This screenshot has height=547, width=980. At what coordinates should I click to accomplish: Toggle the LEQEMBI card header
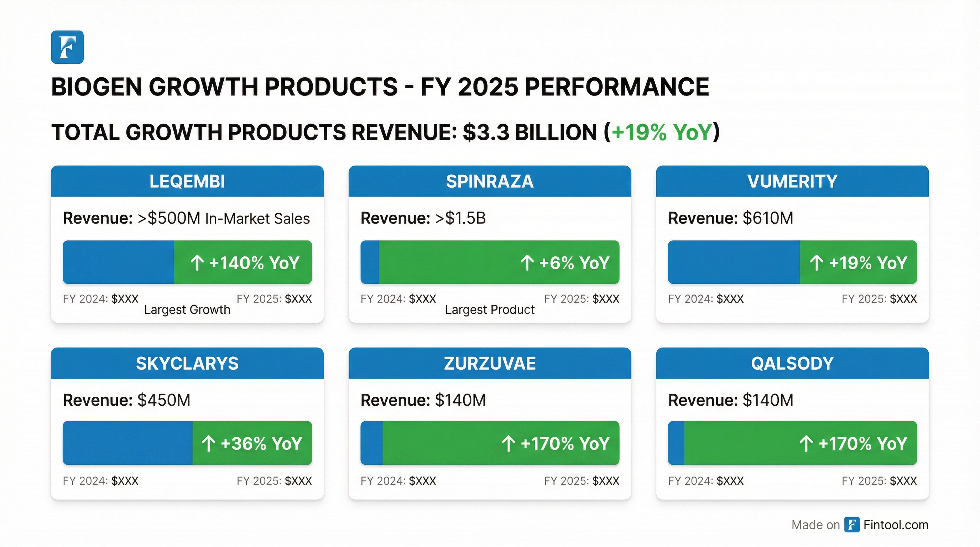click(x=187, y=181)
